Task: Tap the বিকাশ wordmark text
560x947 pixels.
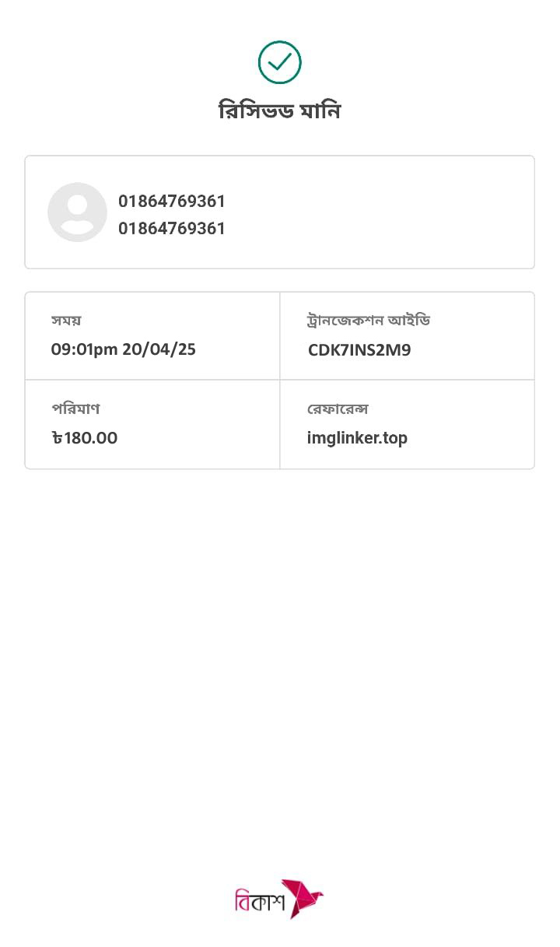Action: coord(261,902)
